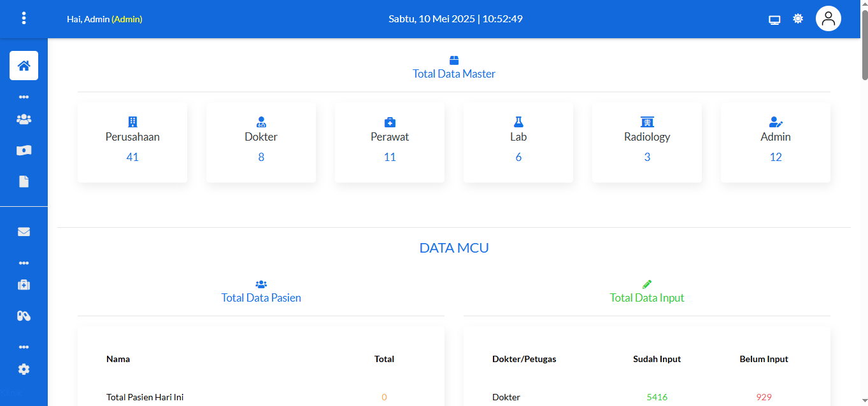This screenshot has height=406, width=868.
Task: Open the capsules/pills sidebar icon
Action: coord(24,316)
